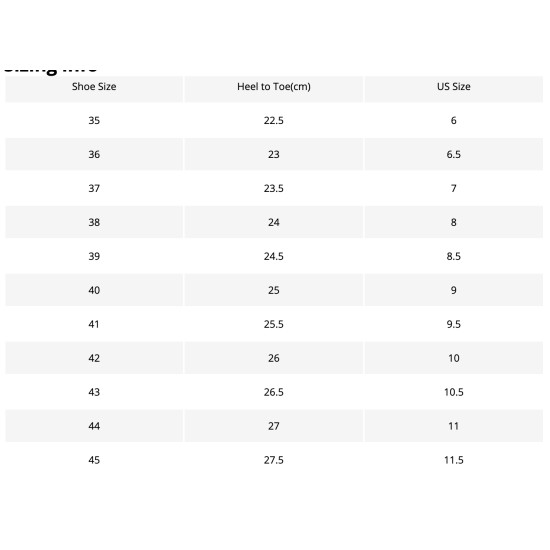This screenshot has width=550, height=550.
Task: Select shoe size 35 cell
Action: pos(94,120)
